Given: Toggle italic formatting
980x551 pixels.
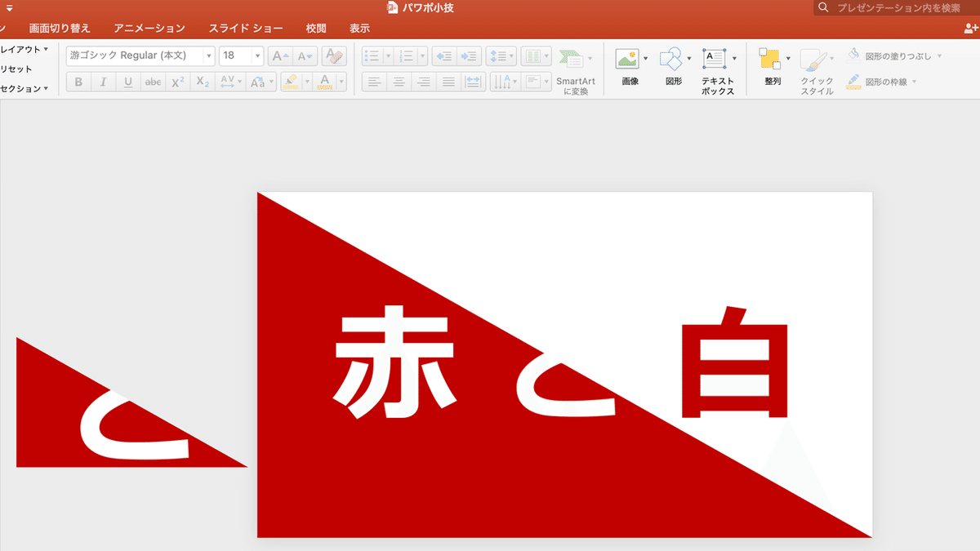Looking at the screenshot, I should coord(103,82).
